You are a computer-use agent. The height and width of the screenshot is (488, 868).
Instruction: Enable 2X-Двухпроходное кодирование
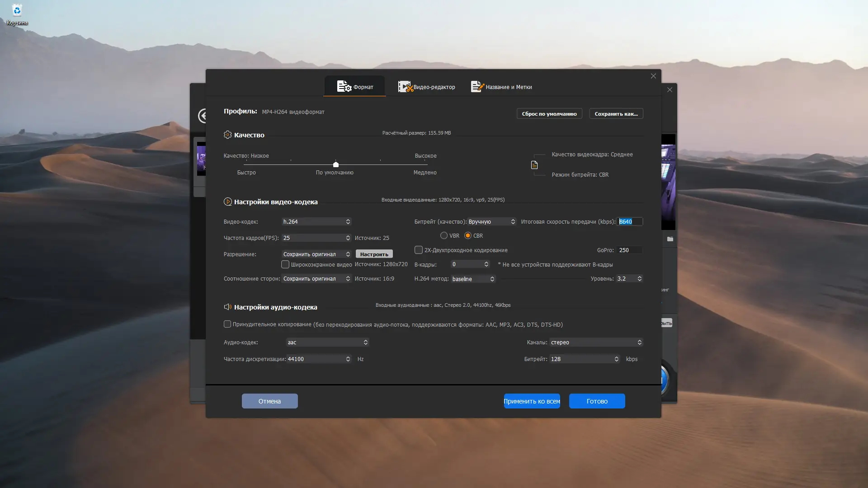[x=418, y=250]
